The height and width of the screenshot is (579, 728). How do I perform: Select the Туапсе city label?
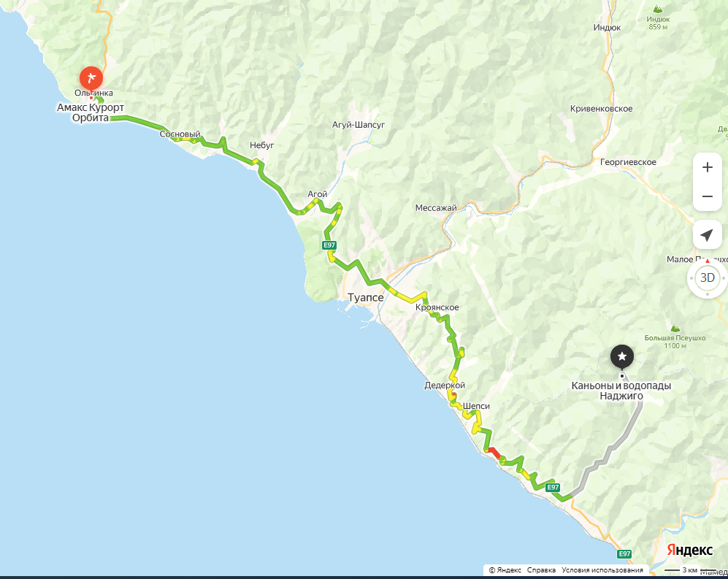pos(366,298)
